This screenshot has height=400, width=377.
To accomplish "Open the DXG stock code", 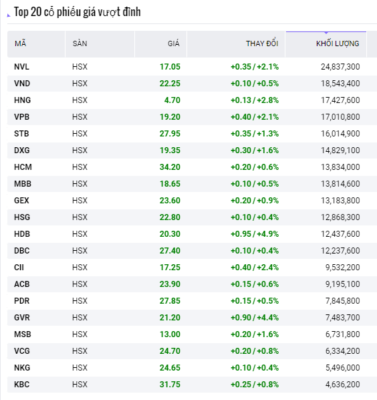I will click(22, 150).
